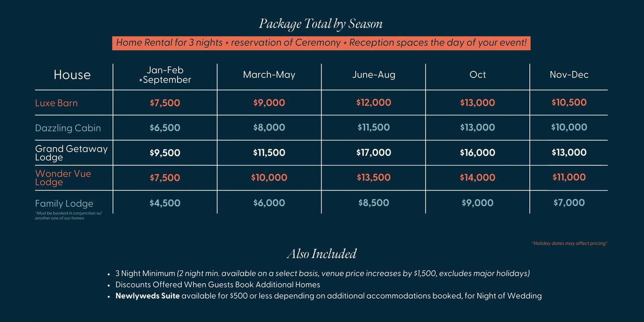Select the 'March-May' column header
Viewport: 644px width, 322px height.
click(269, 75)
